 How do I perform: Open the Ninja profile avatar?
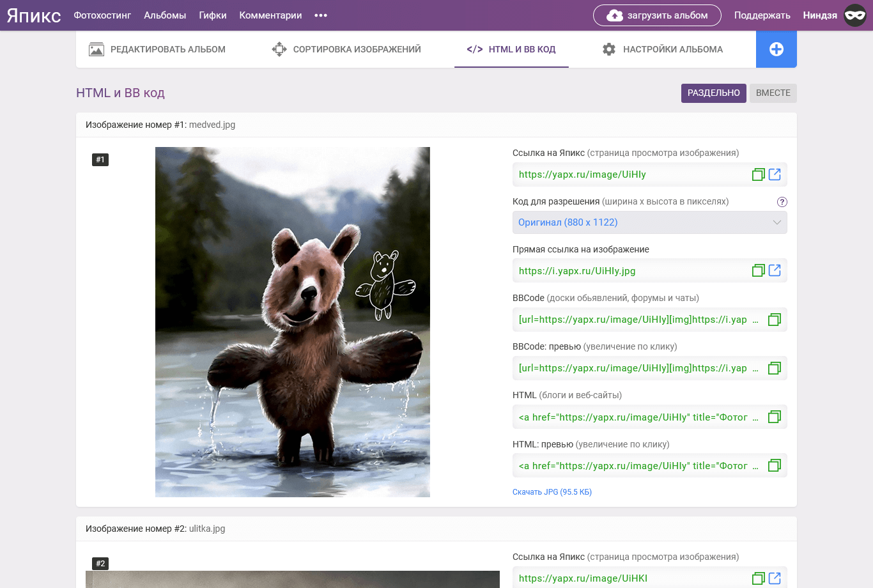[854, 15]
